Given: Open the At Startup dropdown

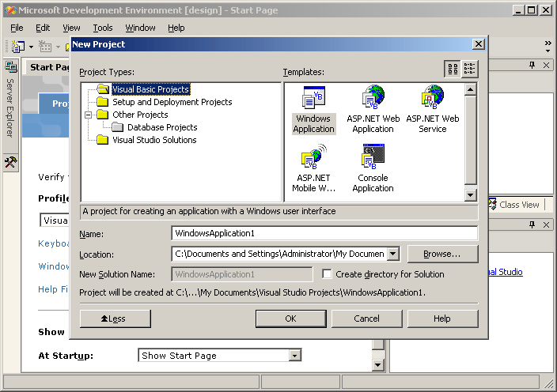Looking at the screenshot, I should click(294, 355).
